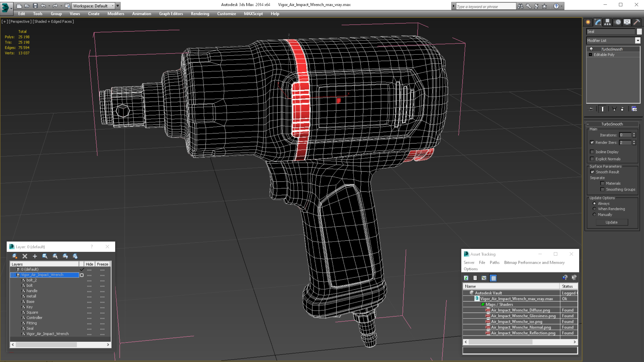Open Configure Modifier Sets icon
This screenshot has height=362, width=644.
634,109
